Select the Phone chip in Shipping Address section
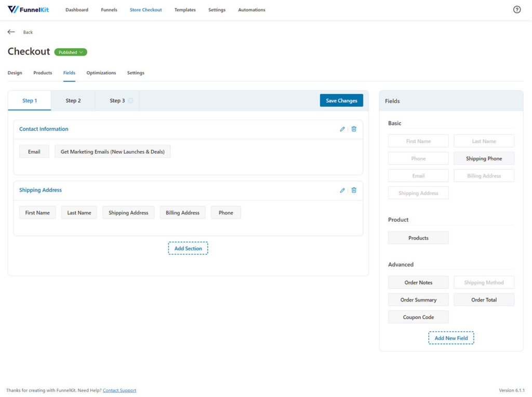Viewport: 532px width, 397px height. (x=226, y=213)
